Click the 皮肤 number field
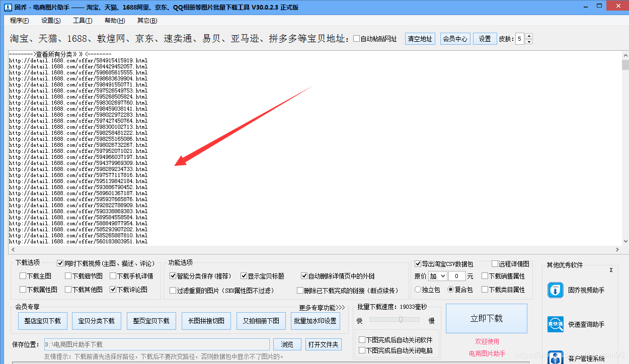Viewport: 629px width, 364px height. pyautogui.click(x=519, y=39)
